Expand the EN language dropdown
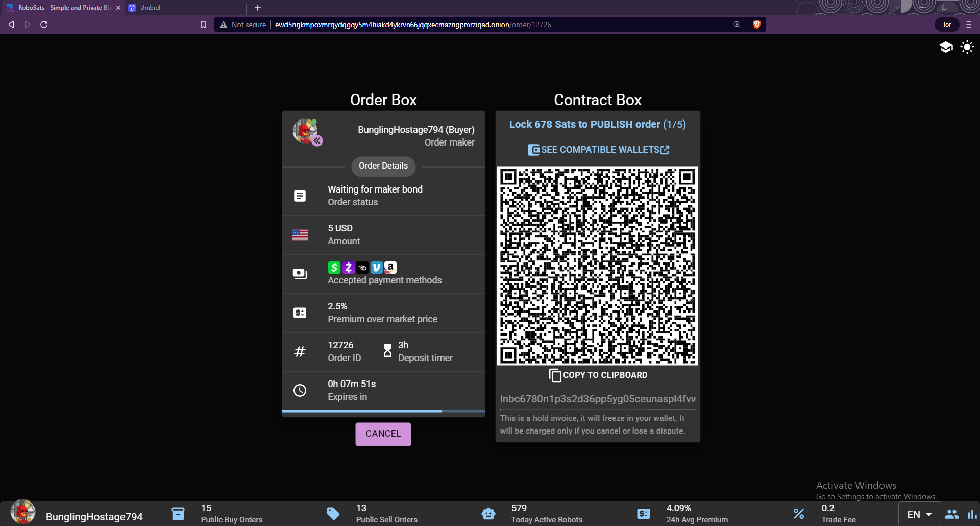This screenshot has height=526, width=980. pyautogui.click(x=920, y=514)
